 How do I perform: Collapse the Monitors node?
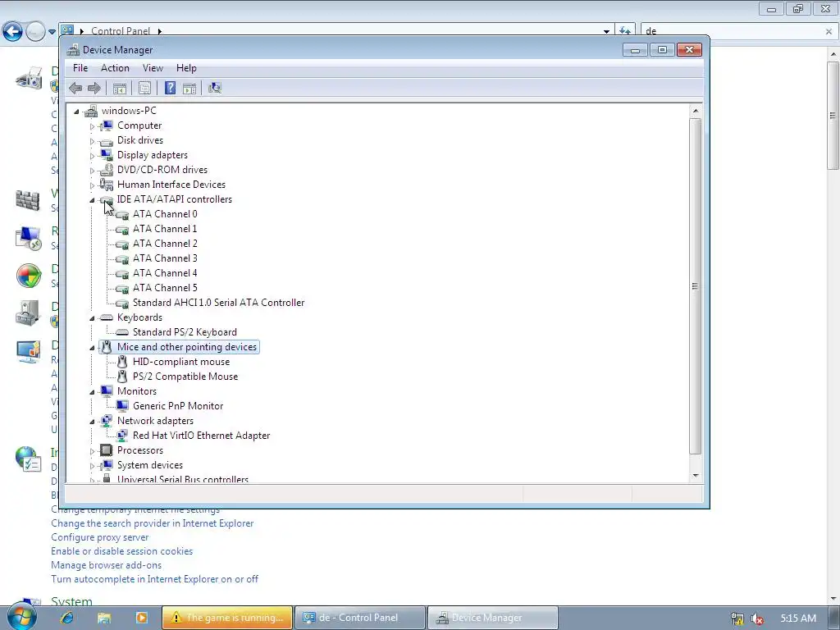92,392
